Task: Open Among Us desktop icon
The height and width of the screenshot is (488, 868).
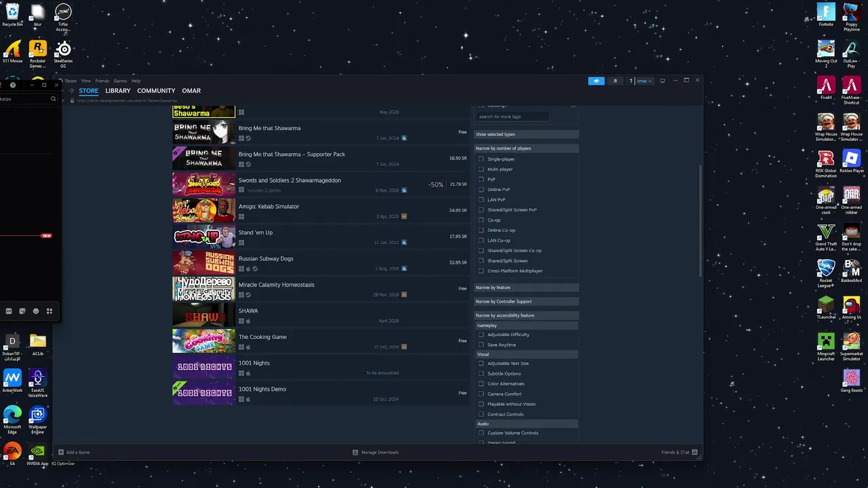Action: (x=851, y=308)
